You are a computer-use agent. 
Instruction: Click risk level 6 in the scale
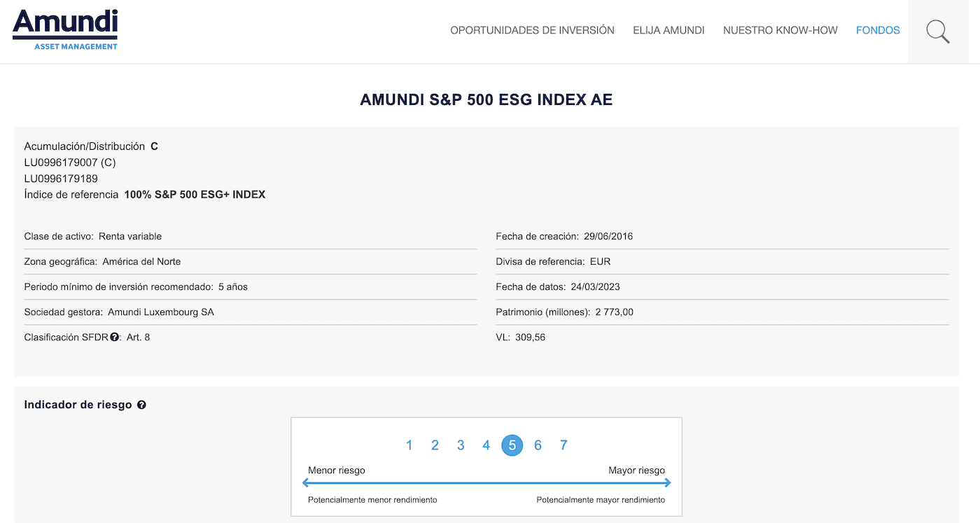point(538,445)
